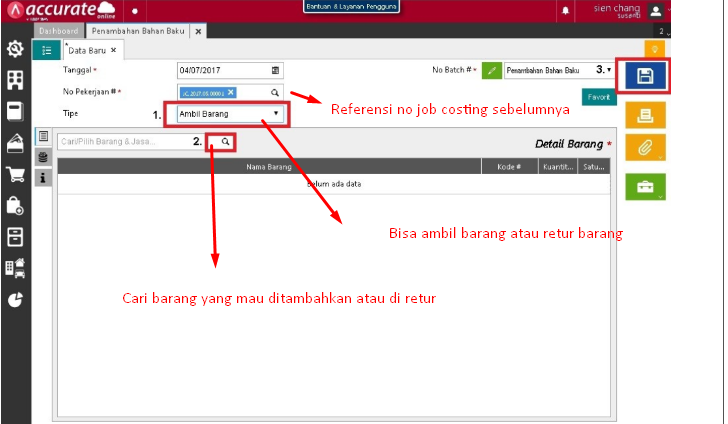Image resolution: width=728 pixels, height=424 pixels.
Task: Click the Kuantit... column header
Action: (558, 167)
